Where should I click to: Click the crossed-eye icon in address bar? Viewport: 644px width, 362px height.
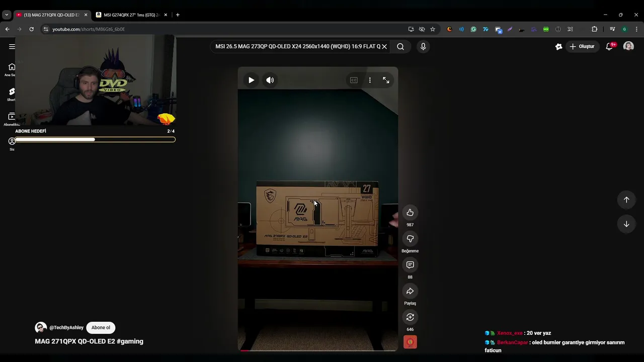pyautogui.click(x=422, y=29)
